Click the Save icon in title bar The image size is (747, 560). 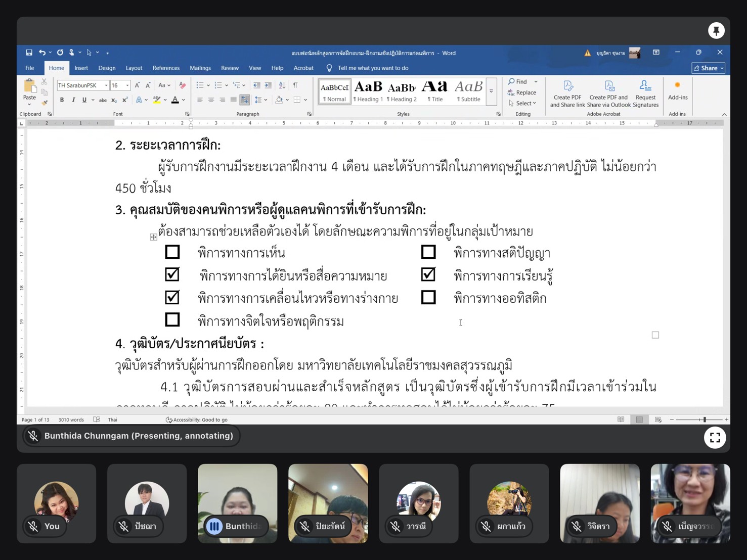point(29,53)
